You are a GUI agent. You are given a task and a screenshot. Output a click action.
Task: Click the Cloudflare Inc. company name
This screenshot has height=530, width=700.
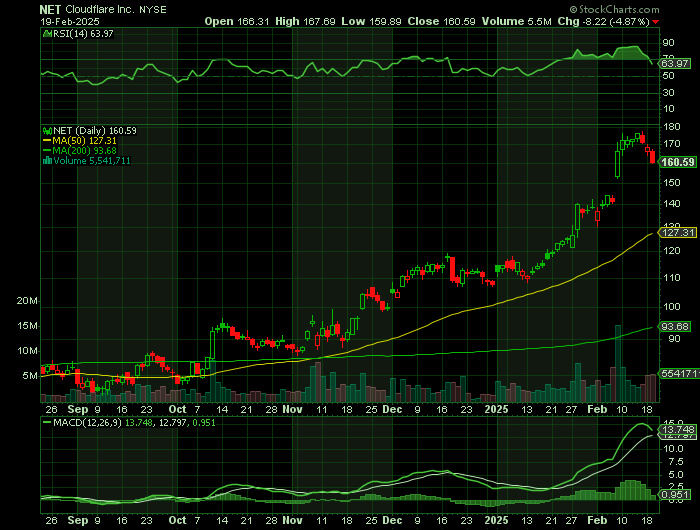click(x=100, y=9)
